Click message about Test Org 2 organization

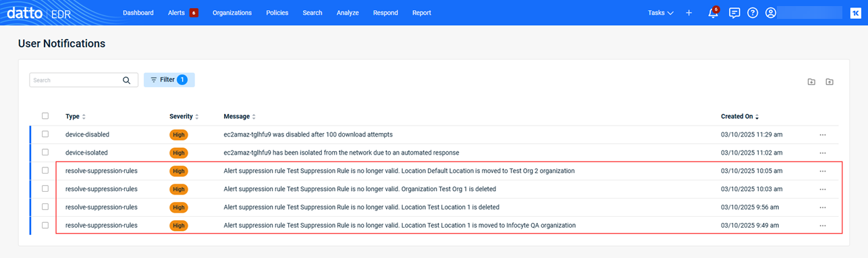[399, 172]
